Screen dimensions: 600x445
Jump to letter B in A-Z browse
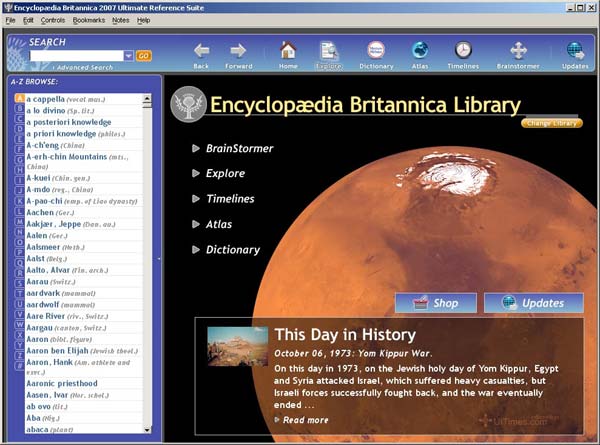pos(20,109)
